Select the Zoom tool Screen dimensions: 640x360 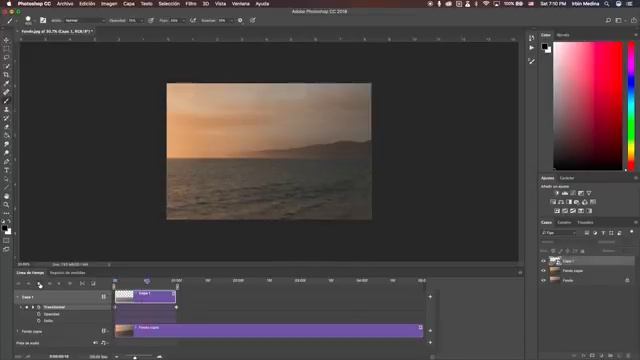6,205
